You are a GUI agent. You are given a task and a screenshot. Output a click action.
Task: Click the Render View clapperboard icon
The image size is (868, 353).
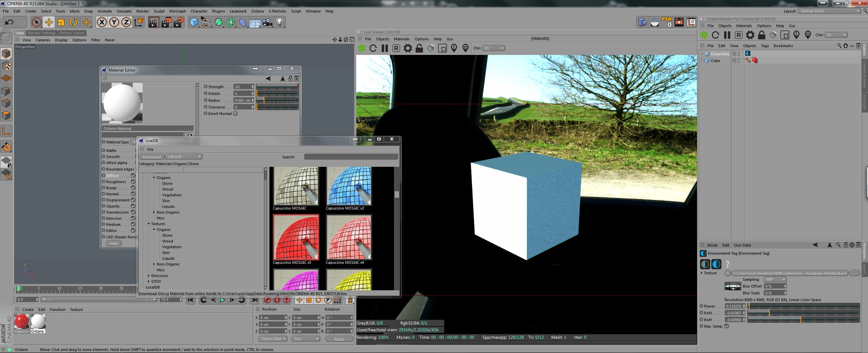[x=153, y=22]
